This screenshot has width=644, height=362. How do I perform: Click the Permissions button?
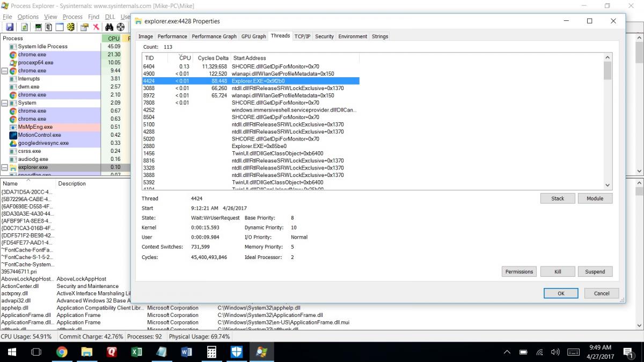tap(519, 271)
